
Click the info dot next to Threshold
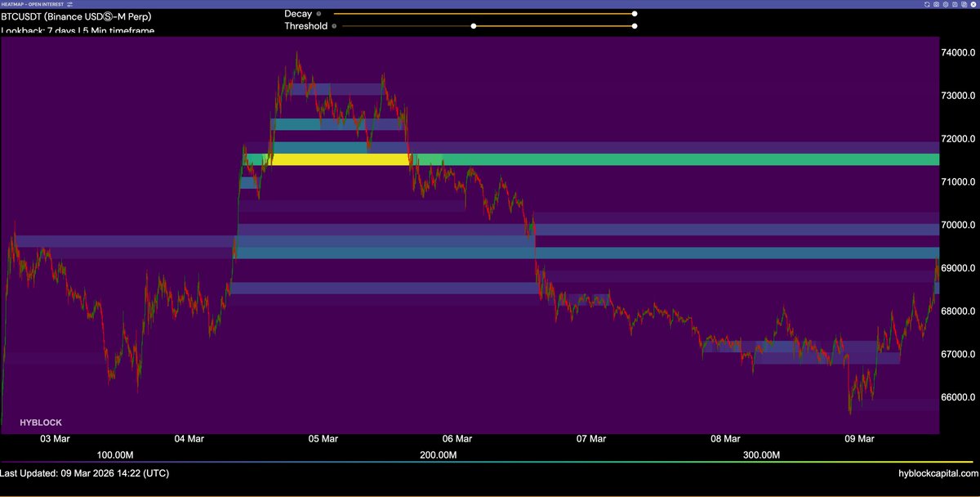click(x=334, y=26)
